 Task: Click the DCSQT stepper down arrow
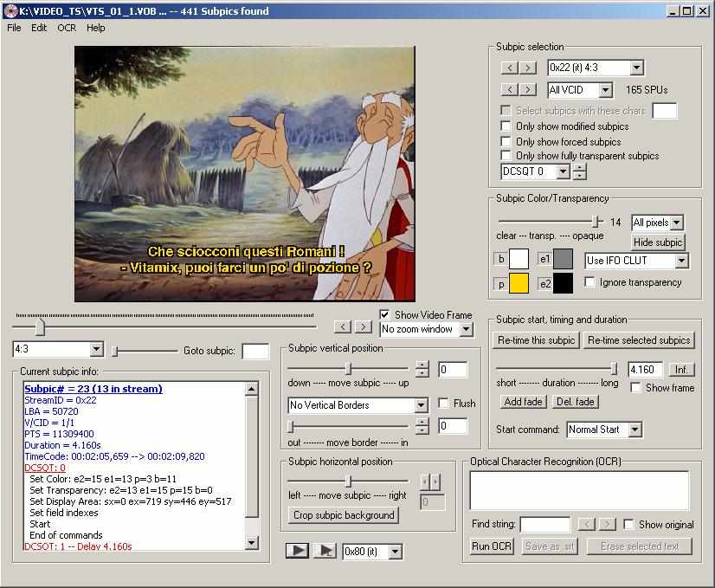tap(579, 176)
